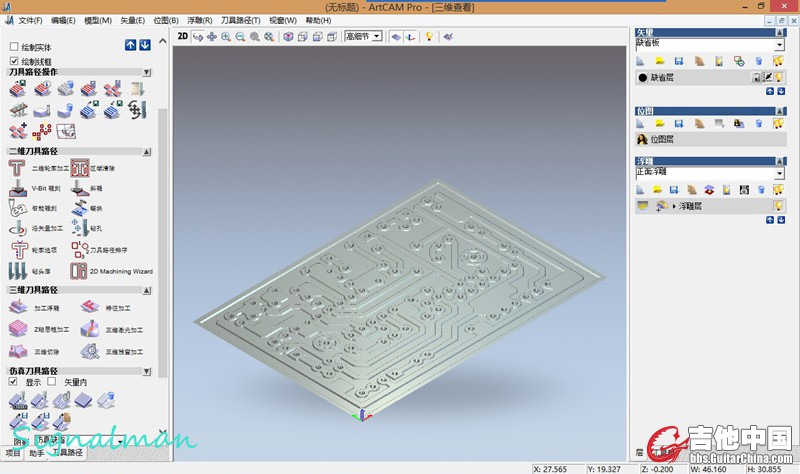Switch to 2D view using the 2D button

coord(182,36)
